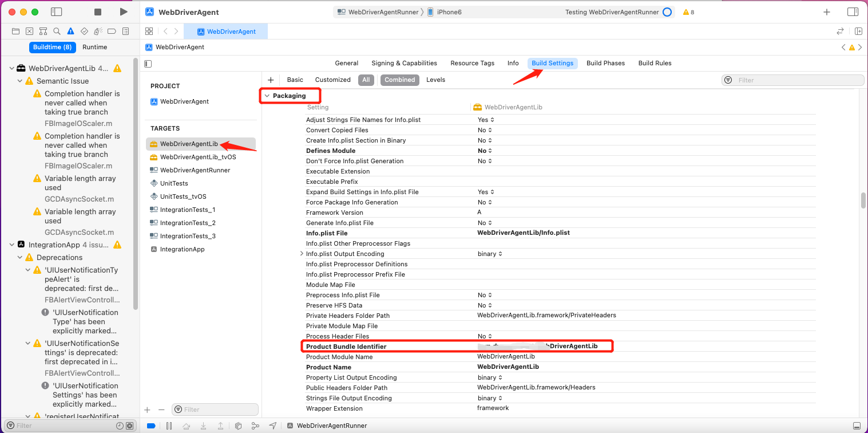
Task: Click Simulate Location arrow icon
Action: (x=273, y=426)
